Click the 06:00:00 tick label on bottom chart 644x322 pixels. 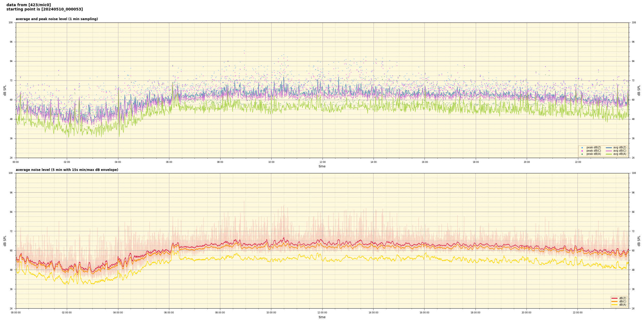169,313
